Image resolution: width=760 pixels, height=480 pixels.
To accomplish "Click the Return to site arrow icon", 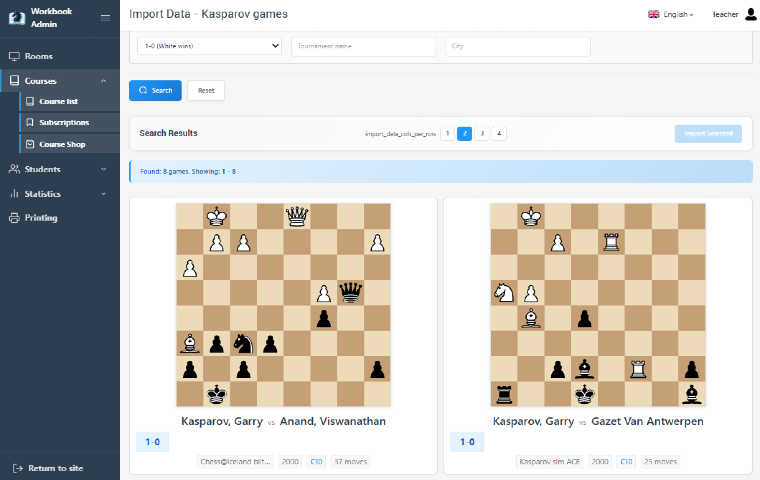I will click(15, 468).
